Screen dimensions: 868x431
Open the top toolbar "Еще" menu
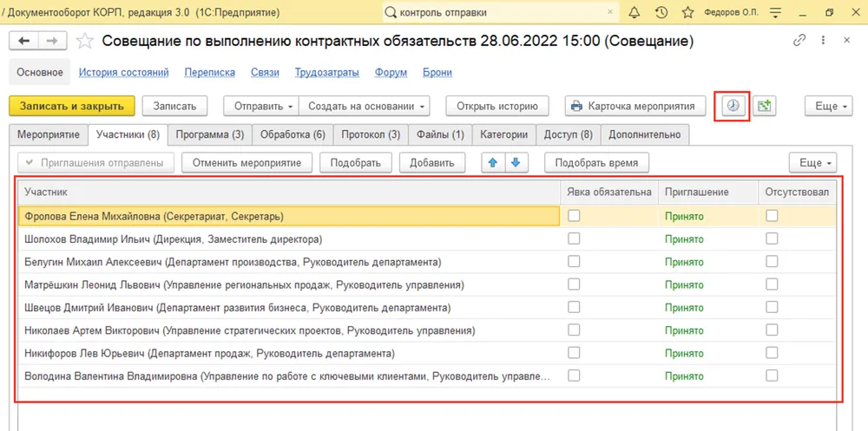point(829,106)
